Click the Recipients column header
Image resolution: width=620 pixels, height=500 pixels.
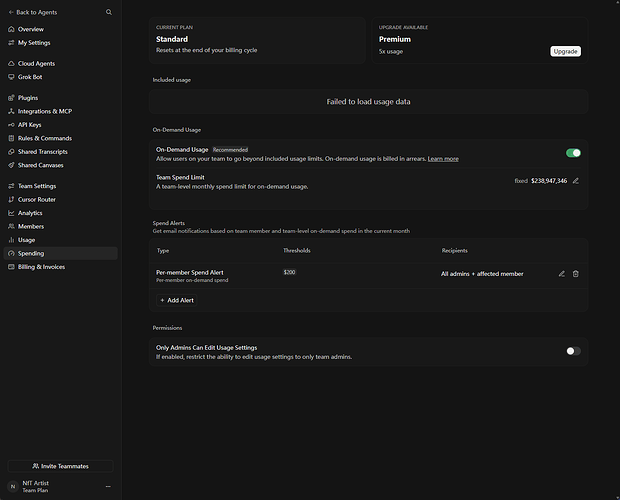tap(454, 251)
